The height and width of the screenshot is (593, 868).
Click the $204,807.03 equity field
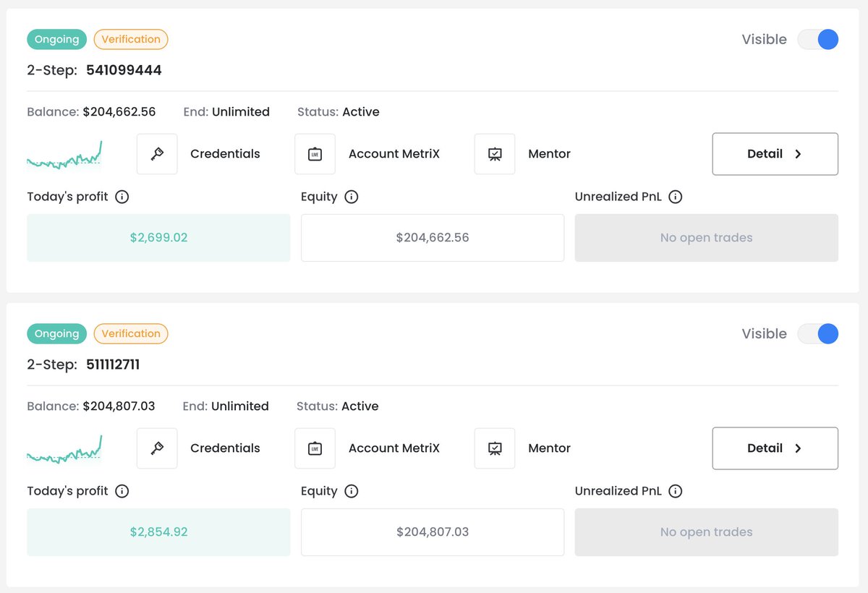(433, 532)
